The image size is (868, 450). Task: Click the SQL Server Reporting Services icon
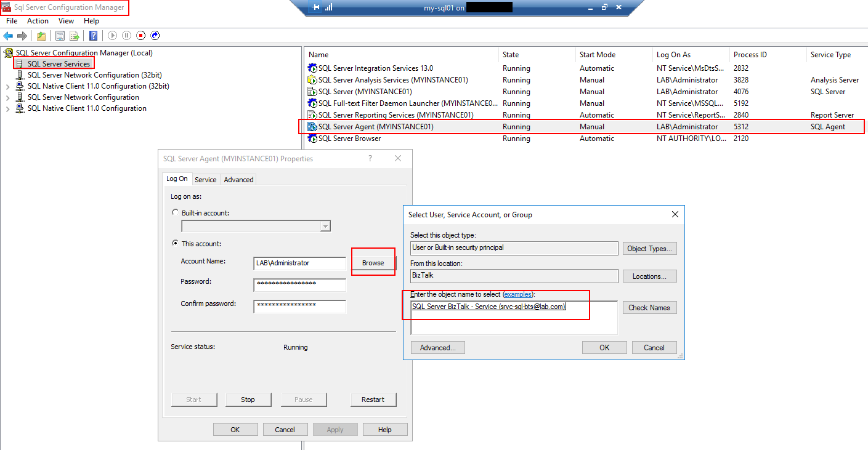(x=312, y=115)
